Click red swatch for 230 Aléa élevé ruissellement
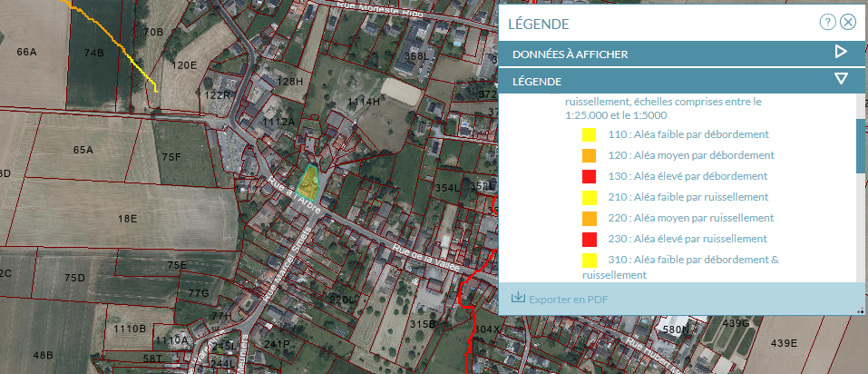The height and width of the screenshot is (374, 868). [589, 240]
